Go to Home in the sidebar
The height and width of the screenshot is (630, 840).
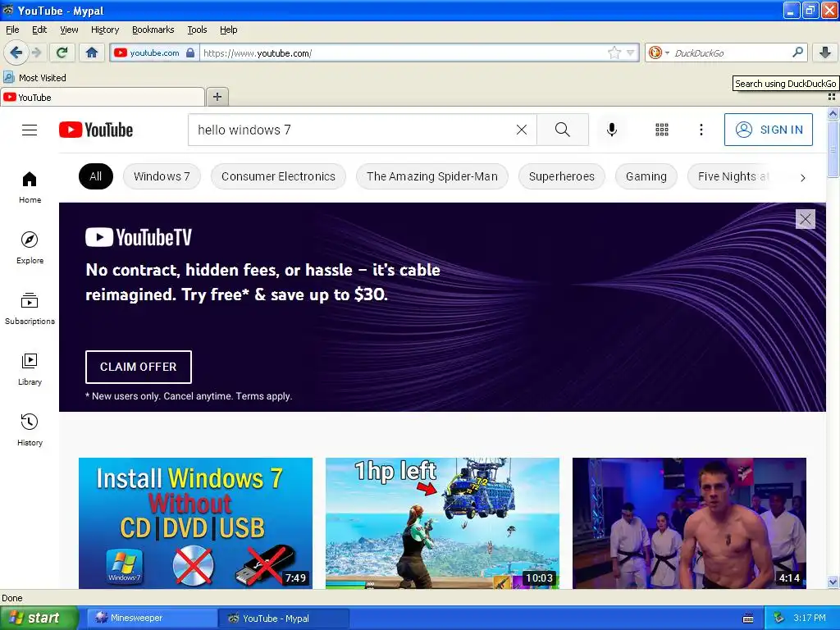(30, 187)
